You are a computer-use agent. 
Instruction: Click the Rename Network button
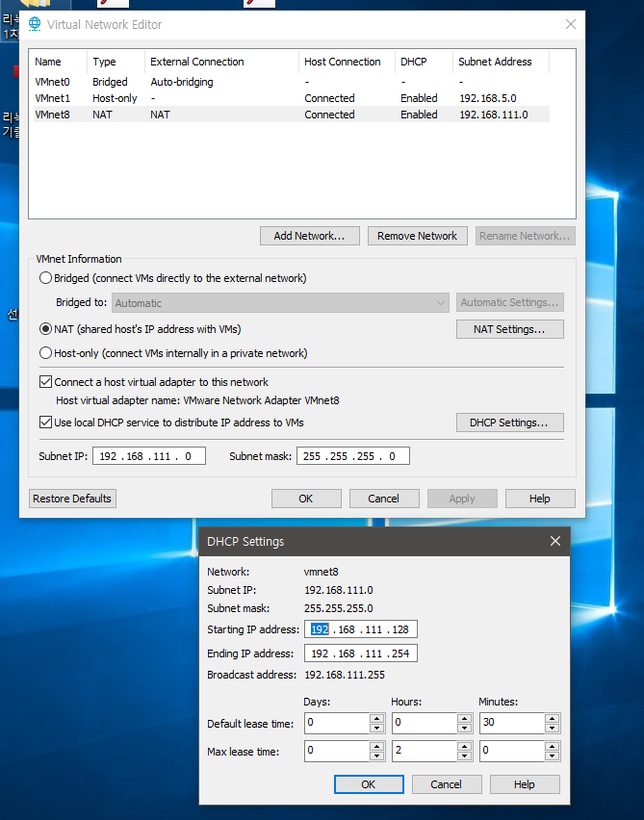tap(526, 236)
